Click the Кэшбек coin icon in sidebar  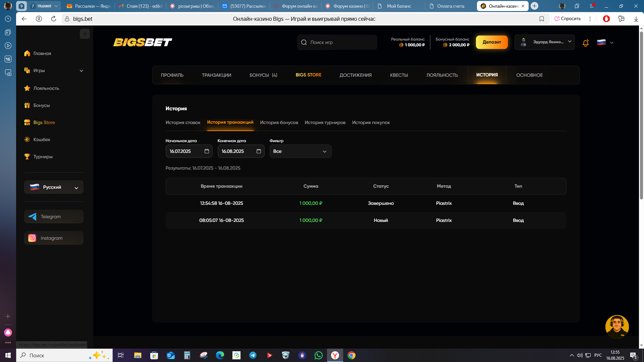click(27, 139)
